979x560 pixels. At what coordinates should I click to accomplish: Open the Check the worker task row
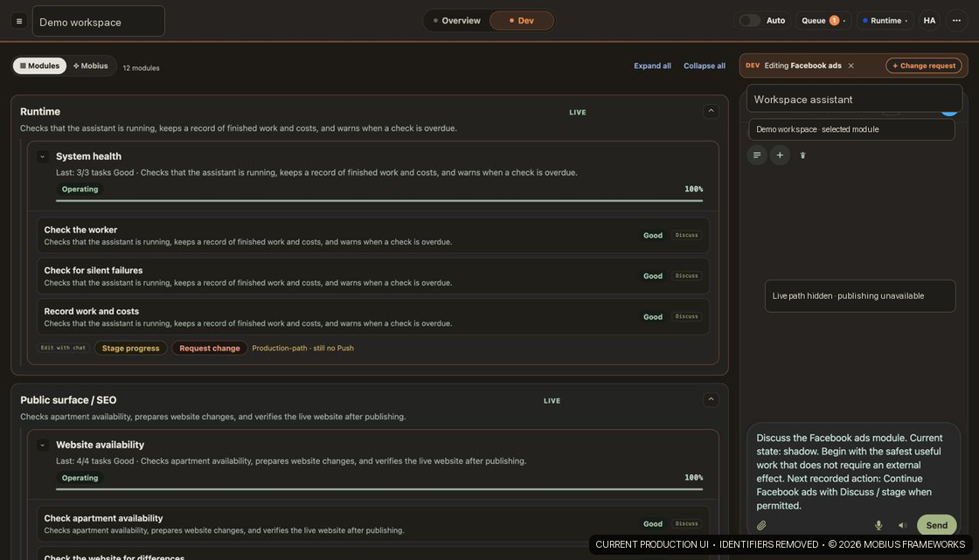click(372, 235)
